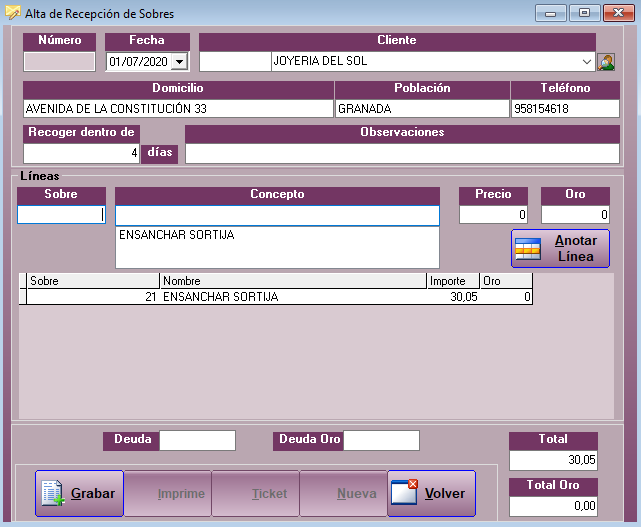
Task: Click the Oro line input field
Action: [575, 215]
